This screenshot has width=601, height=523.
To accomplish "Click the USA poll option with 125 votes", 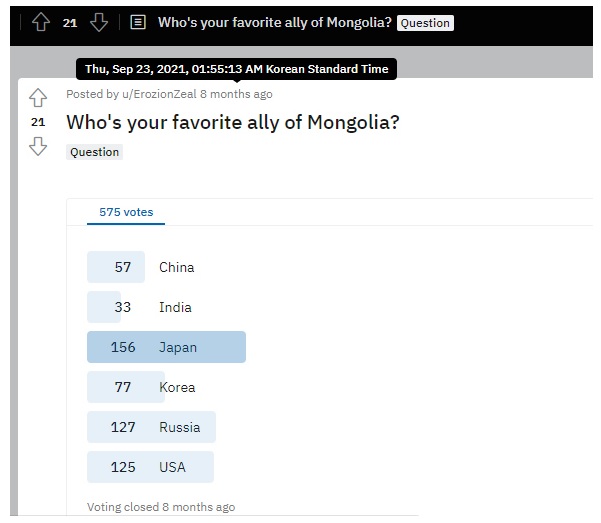I will tap(172, 467).
